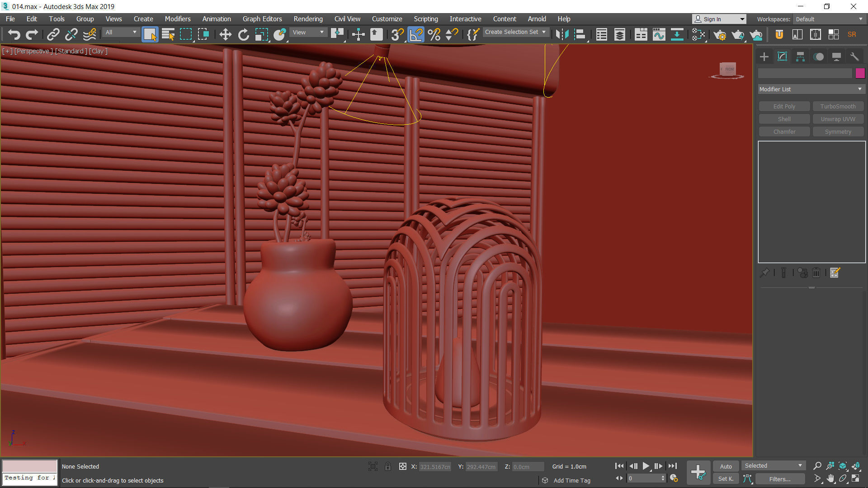Click the pink object color swatch
This screenshot has height=488, width=868.
pos(860,73)
